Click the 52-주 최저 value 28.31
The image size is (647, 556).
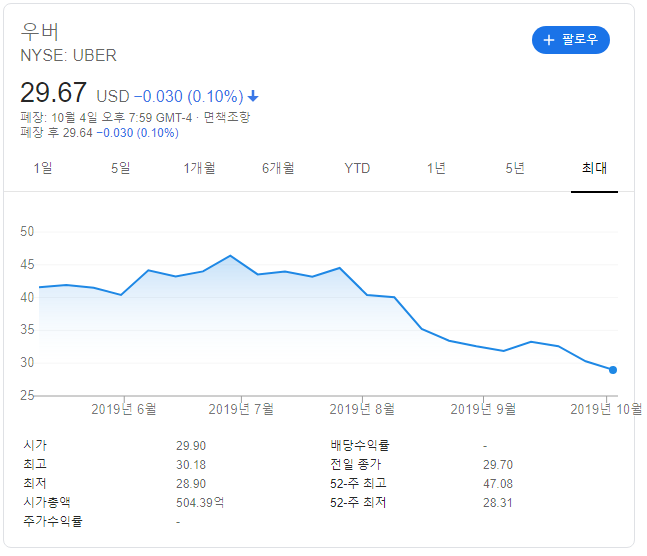click(498, 503)
